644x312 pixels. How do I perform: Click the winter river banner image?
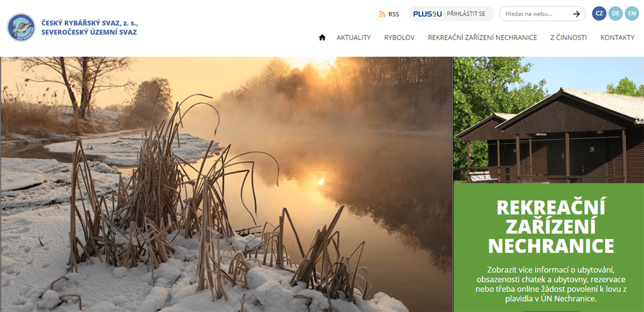tap(226, 184)
